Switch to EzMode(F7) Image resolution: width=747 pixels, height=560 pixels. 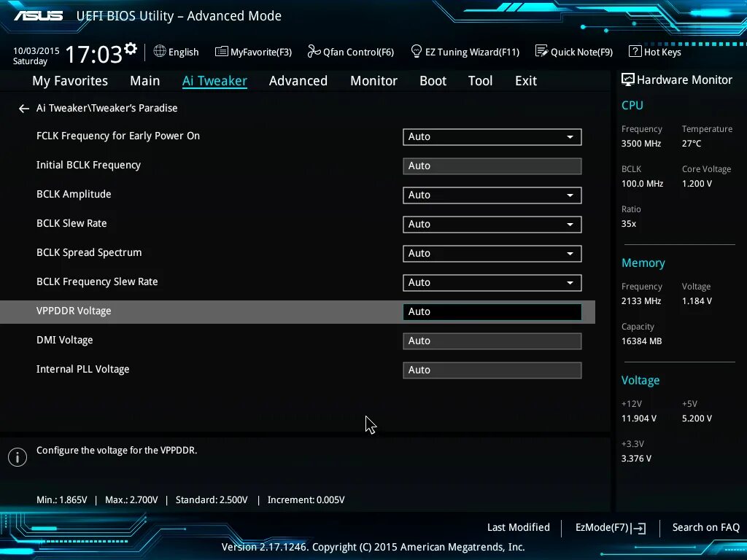[x=602, y=528]
